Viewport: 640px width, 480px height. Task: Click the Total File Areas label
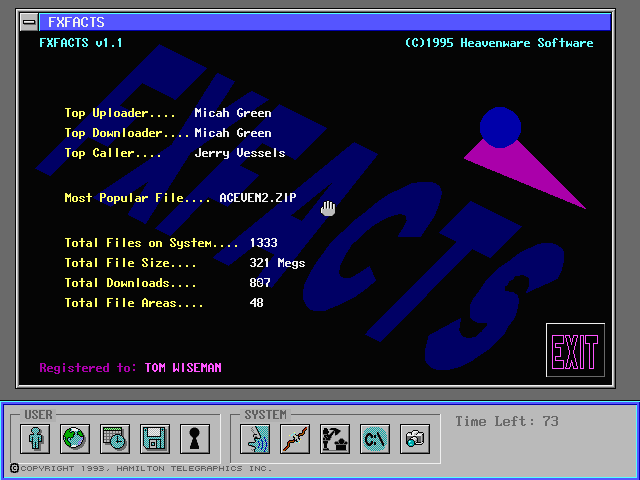[134, 303]
